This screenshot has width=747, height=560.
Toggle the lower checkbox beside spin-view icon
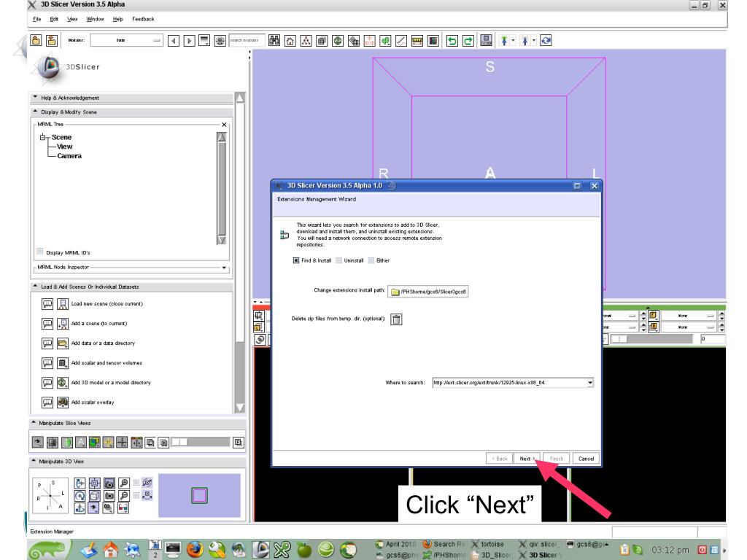[x=136, y=495]
